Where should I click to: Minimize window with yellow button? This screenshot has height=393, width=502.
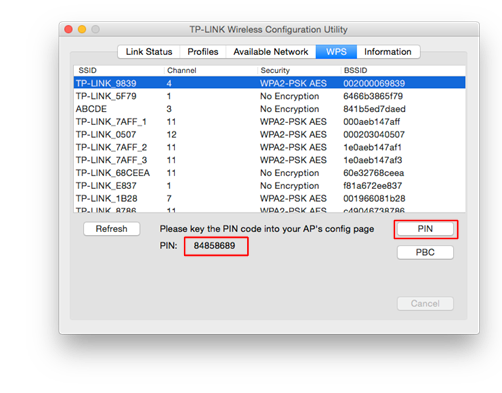coord(82,29)
